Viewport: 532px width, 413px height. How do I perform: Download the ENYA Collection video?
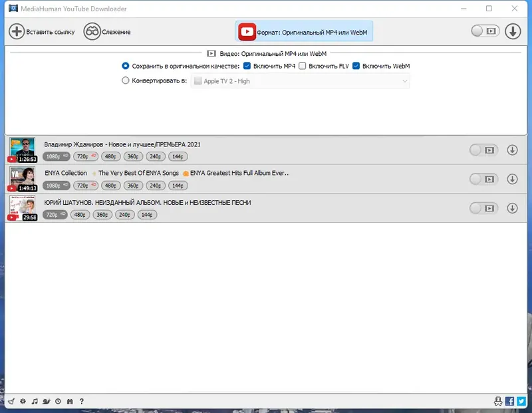coord(512,179)
